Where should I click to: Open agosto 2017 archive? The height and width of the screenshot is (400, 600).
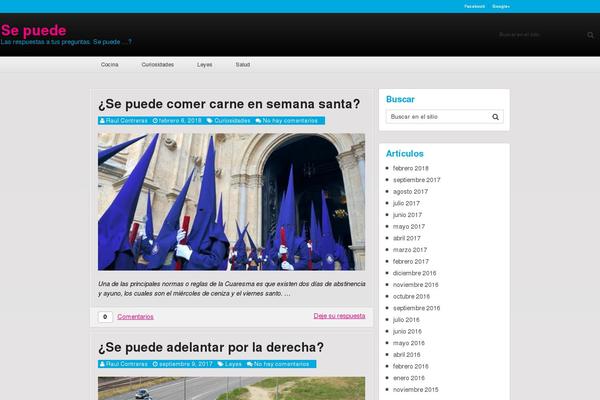[410, 191]
